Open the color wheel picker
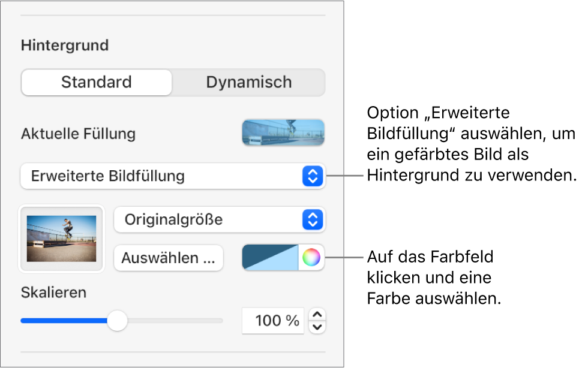Screen dimensions: 588x368 click(311, 258)
